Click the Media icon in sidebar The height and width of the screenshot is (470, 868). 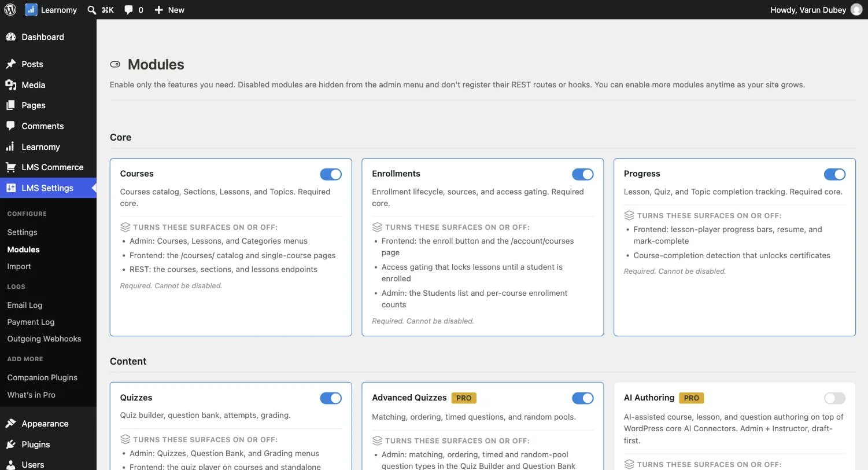click(x=10, y=85)
